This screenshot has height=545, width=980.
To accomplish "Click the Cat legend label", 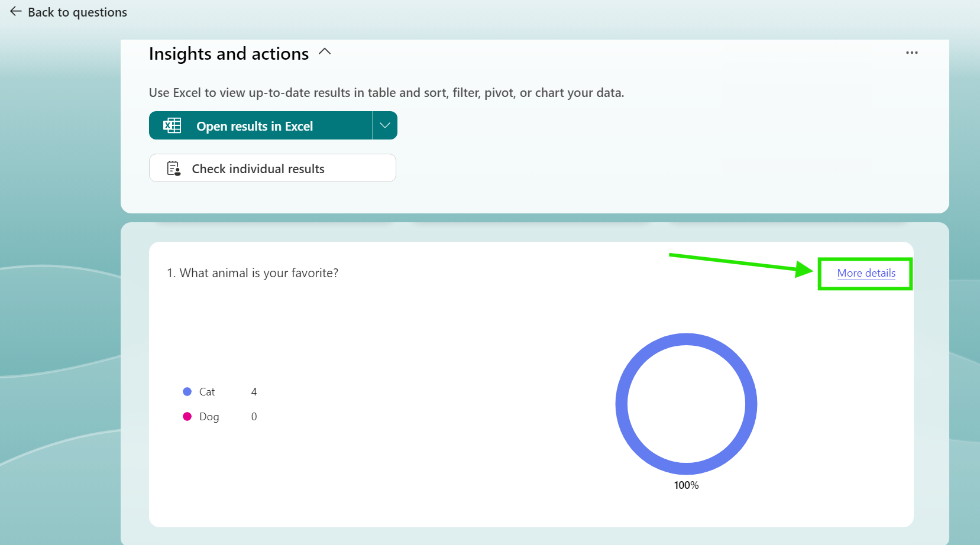I will tap(207, 392).
